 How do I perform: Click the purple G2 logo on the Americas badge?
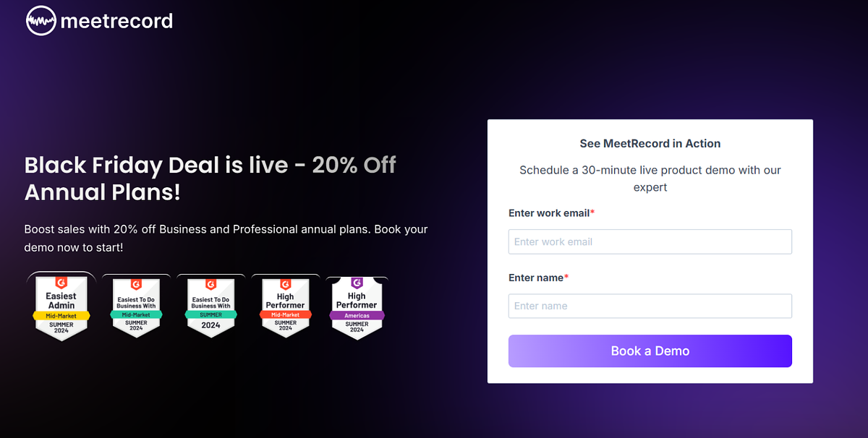click(x=357, y=283)
